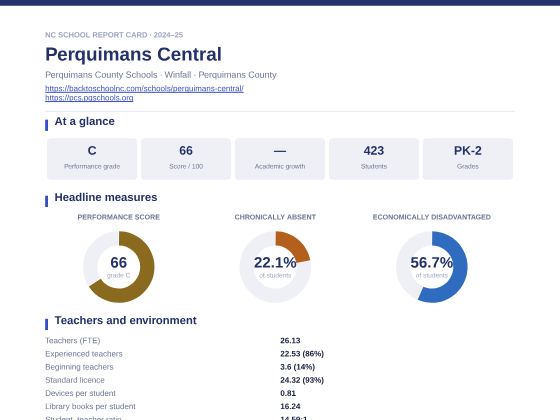Select the Score / 100 card
The image size is (560, 420).
pyautogui.click(x=186, y=159)
